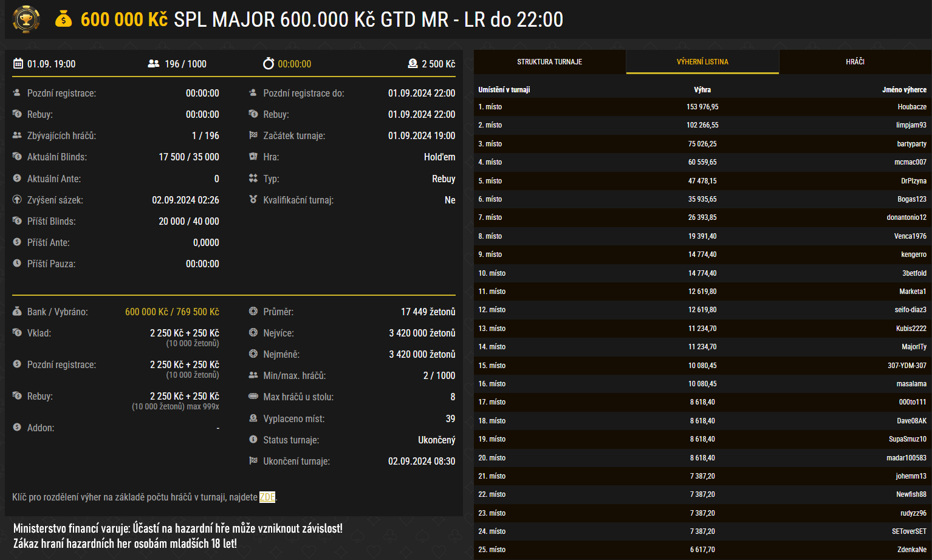Click the clock icon by Příští Pauza

tap(17, 264)
